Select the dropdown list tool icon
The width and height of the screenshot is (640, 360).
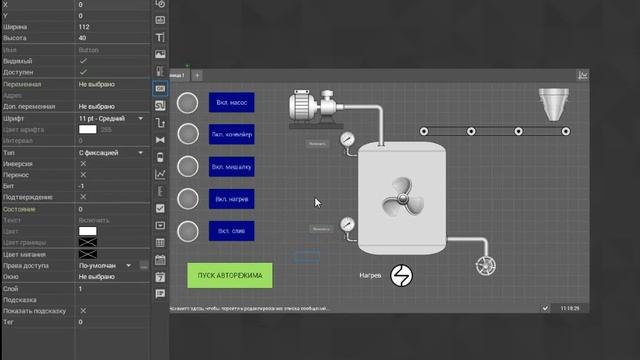tap(160, 225)
